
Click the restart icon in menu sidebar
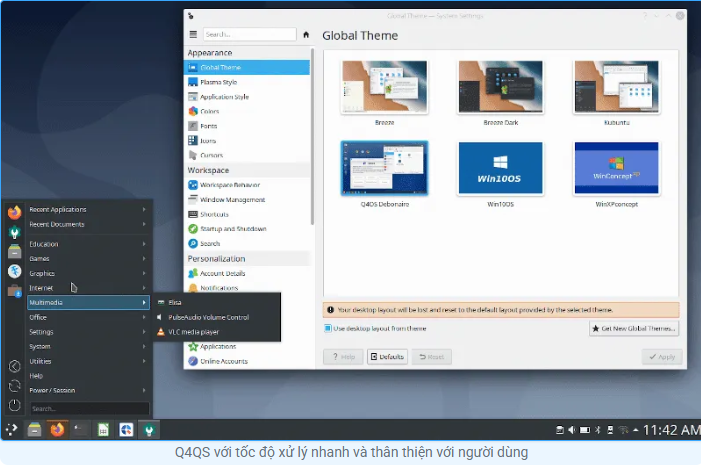point(14,386)
